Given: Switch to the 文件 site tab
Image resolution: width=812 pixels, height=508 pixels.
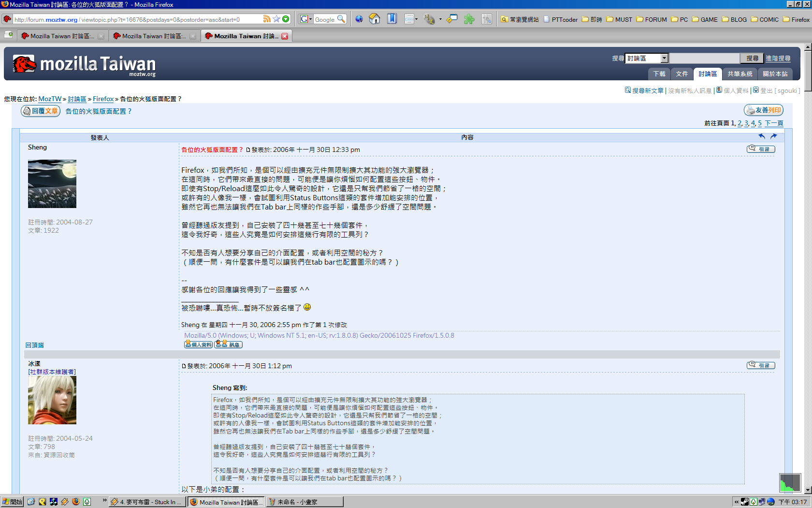Looking at the screenshot, I should coord(682,74).
